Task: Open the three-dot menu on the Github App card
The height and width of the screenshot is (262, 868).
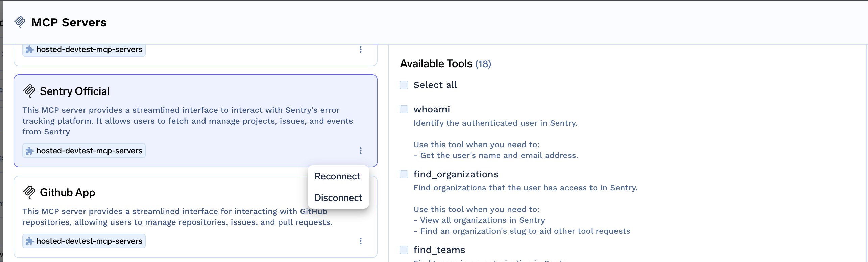Action: 361,241
